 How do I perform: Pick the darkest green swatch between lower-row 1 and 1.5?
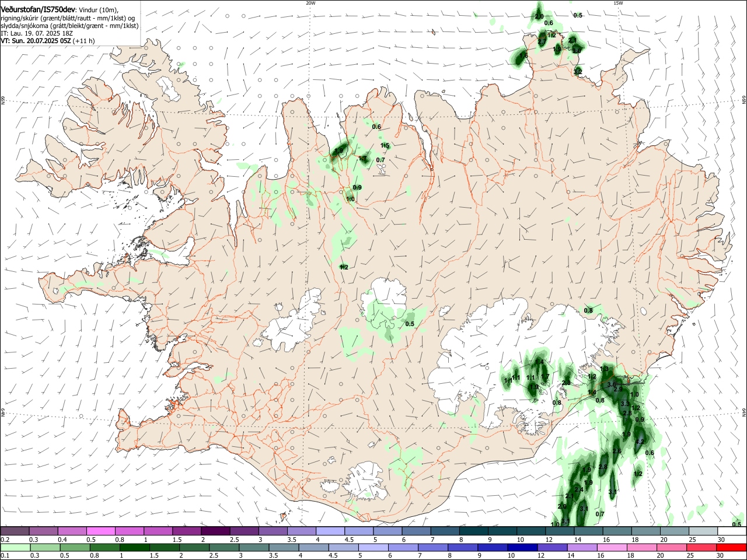click(134, 548)
